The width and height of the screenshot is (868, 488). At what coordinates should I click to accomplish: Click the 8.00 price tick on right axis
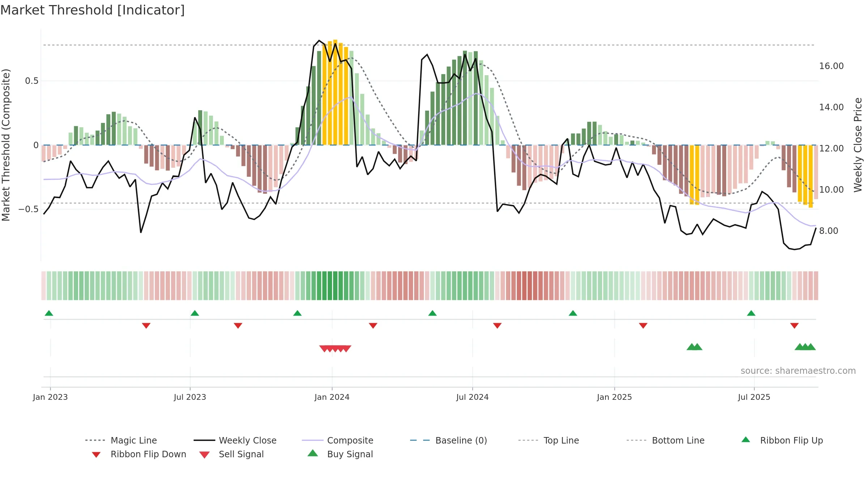coord(829,231)
